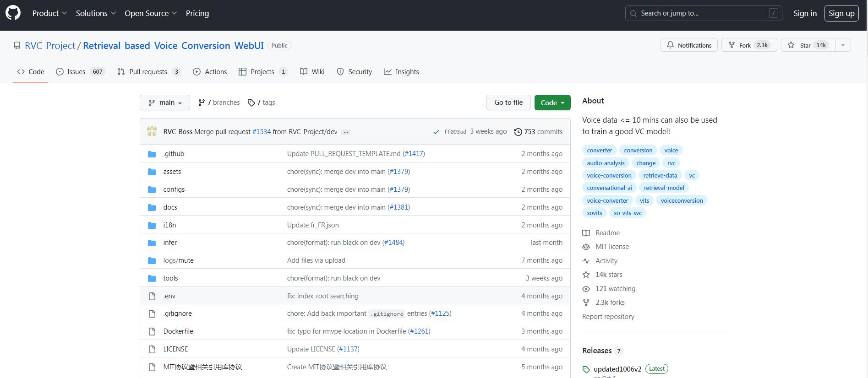
Task: Click the Notifications button
Action: 689,45
